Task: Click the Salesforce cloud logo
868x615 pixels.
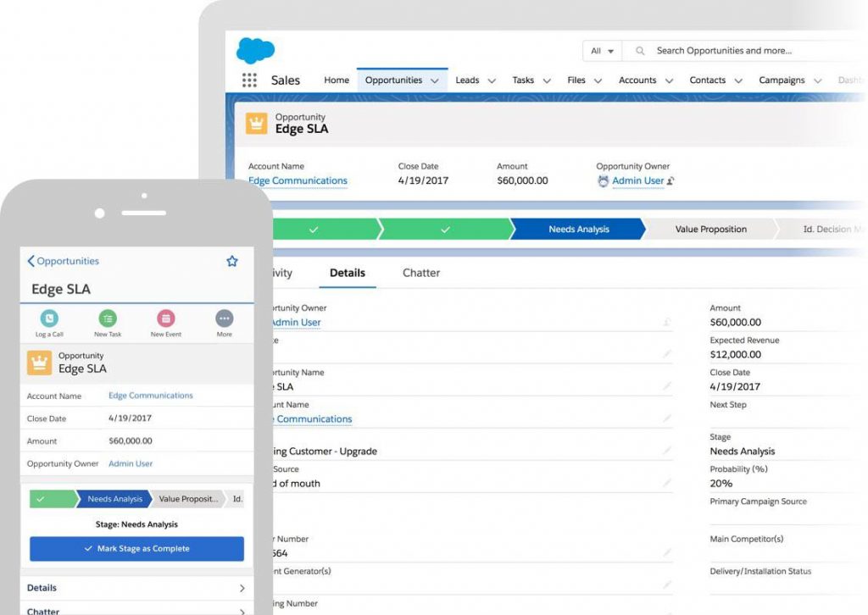Action: (x=254, y=51)
